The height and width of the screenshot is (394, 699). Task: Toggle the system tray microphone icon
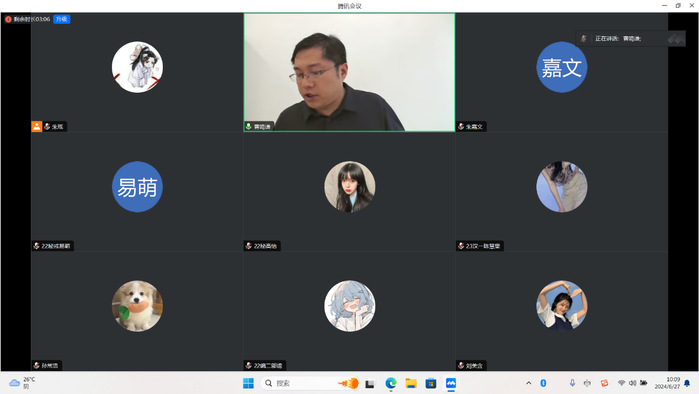(x=572, y=383)
